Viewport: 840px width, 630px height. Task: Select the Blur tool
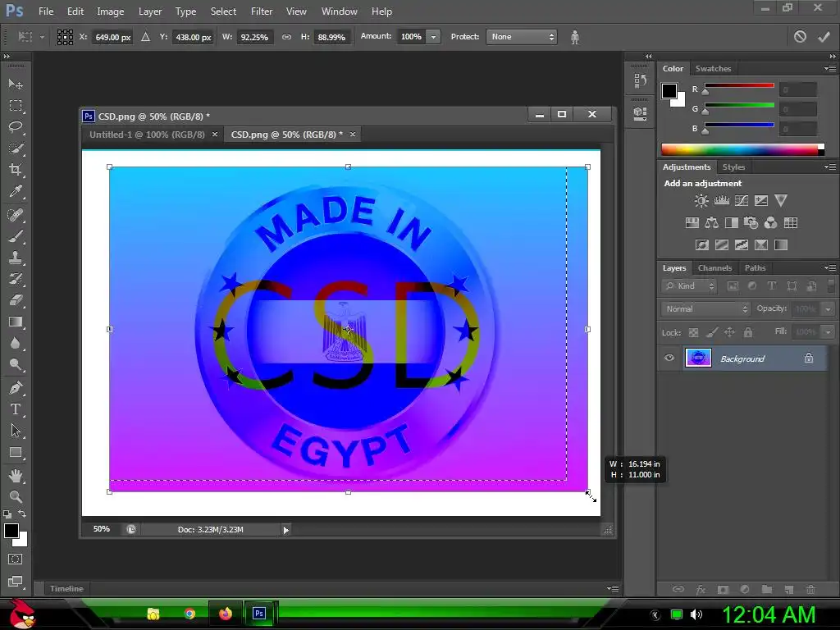tap(16, 343)
